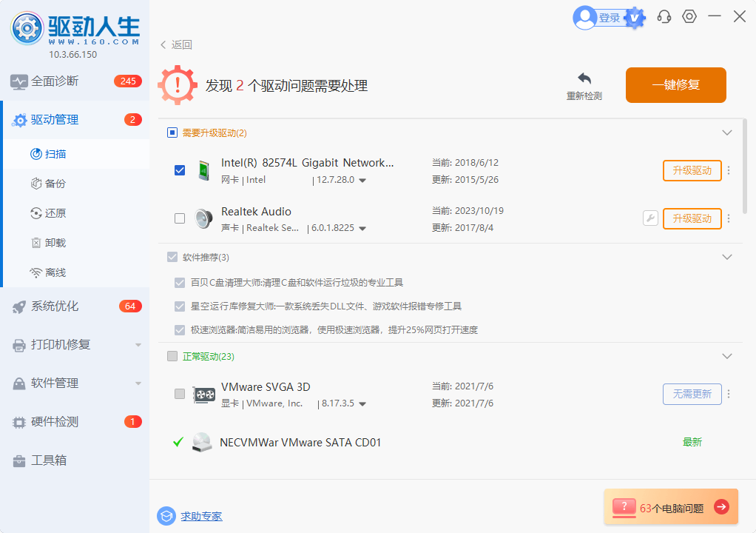Open more options menu for VMware SVGA 3D

(729, 394)
